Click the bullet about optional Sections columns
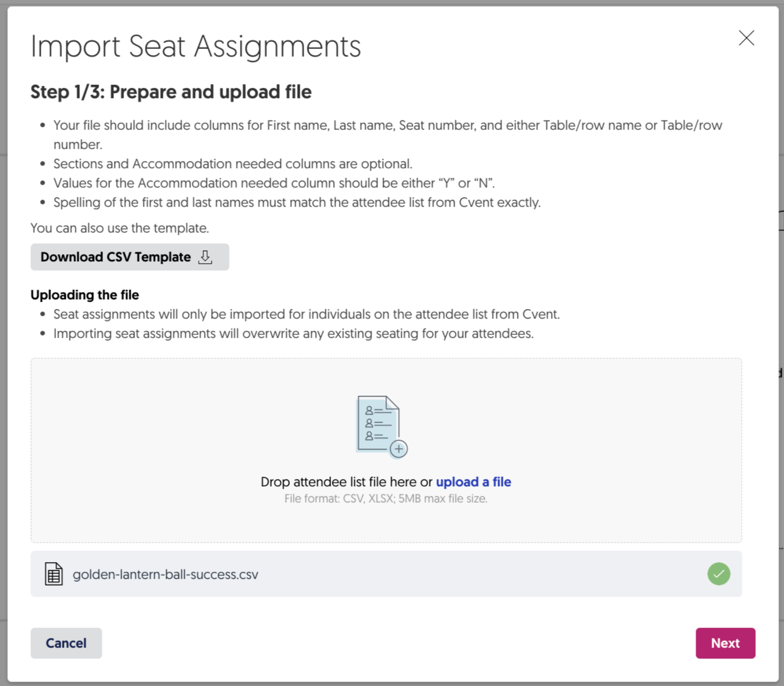The image size is (784, 686). [233, 164]
